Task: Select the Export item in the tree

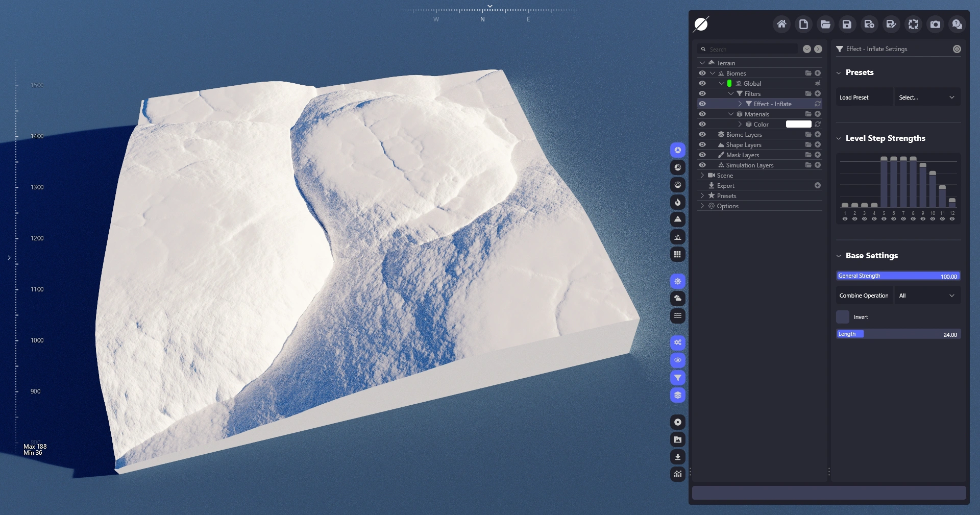Action: [725, 186]
